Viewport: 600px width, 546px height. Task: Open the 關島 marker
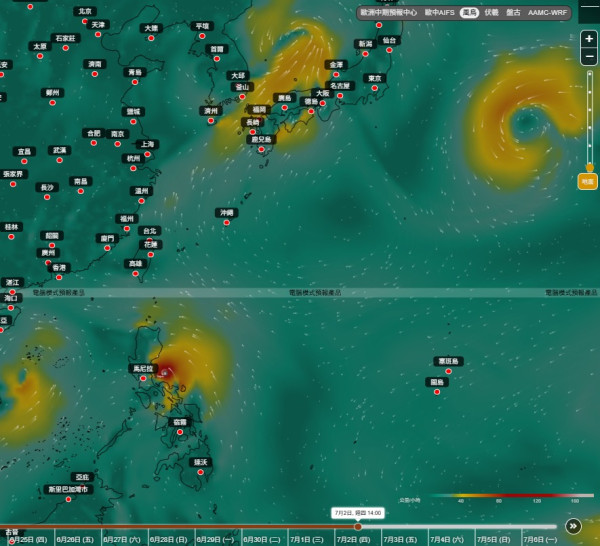[437, 392]
